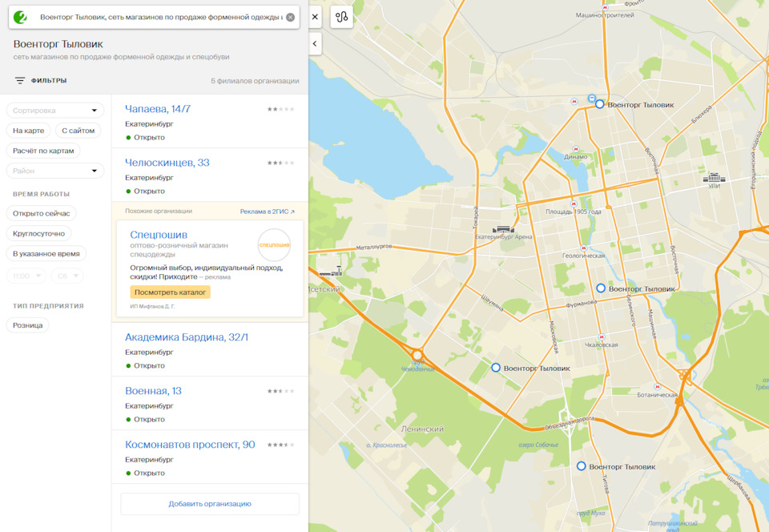Click the metro icon left of northern marker
769x532 pixels.
pyautogui.click(x=574, y=102)
